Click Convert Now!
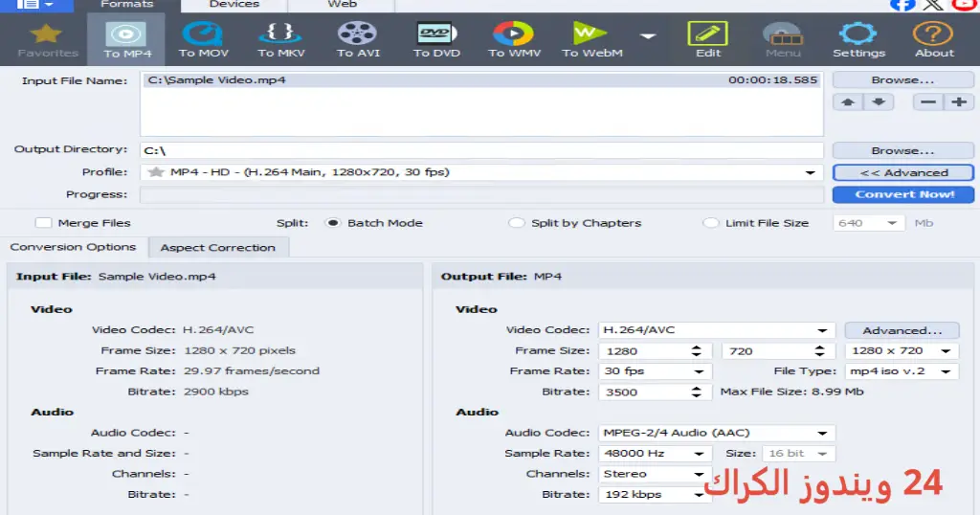The height and width of the screenshot is (515, 980). point(902,194)
